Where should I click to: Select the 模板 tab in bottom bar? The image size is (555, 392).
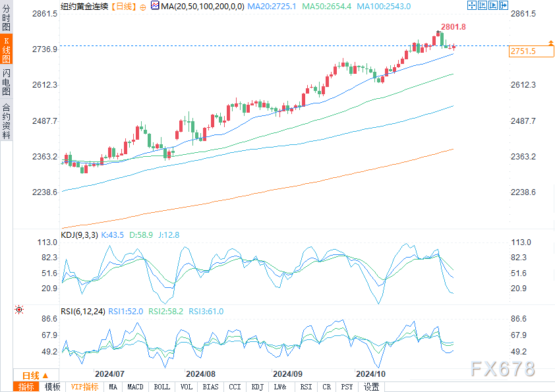click(52, 387)
